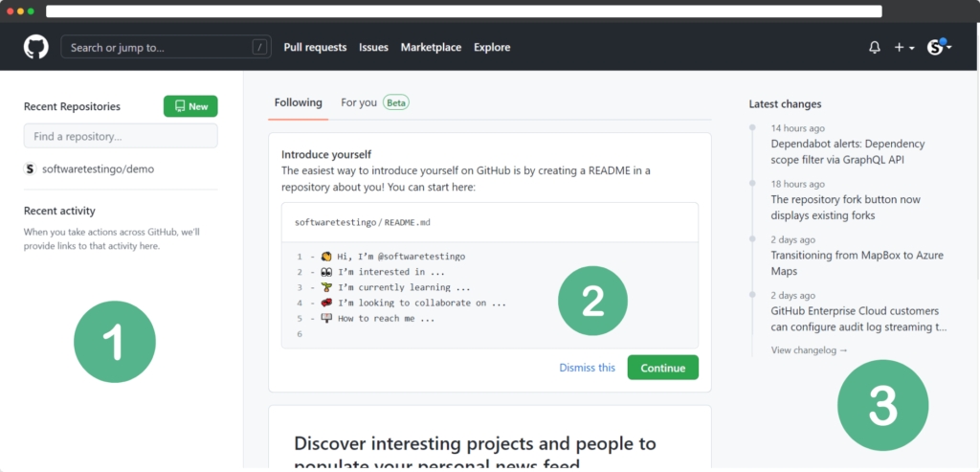Go to Pull requests
The height and width of the screenshot is (472, 980).
[315, 48]
